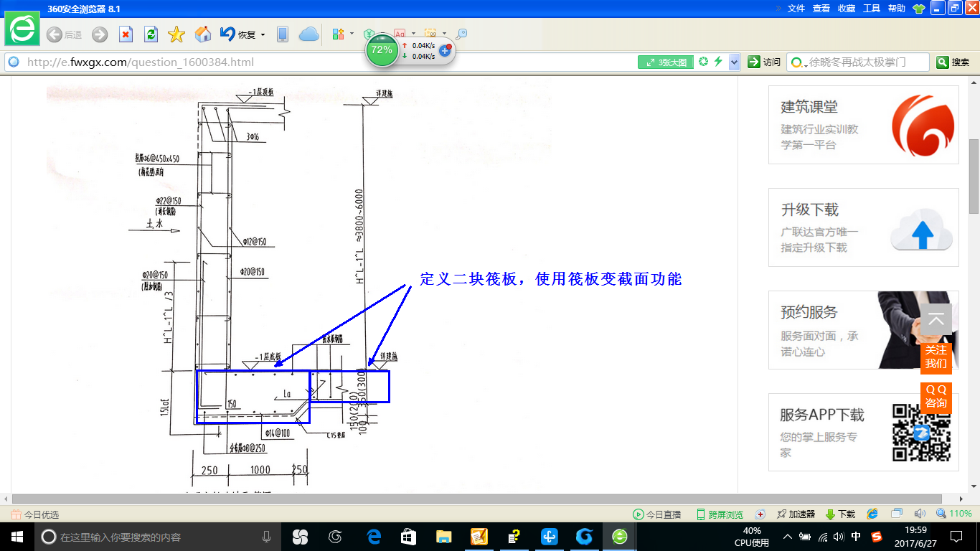
Task: Open the 服务APP下载 banner
Action: pos(864,432)
